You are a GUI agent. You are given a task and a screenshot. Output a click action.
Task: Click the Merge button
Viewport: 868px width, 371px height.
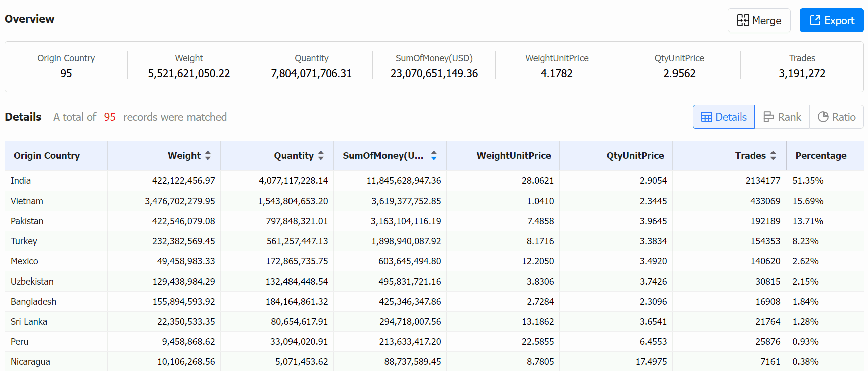[759, 21]
